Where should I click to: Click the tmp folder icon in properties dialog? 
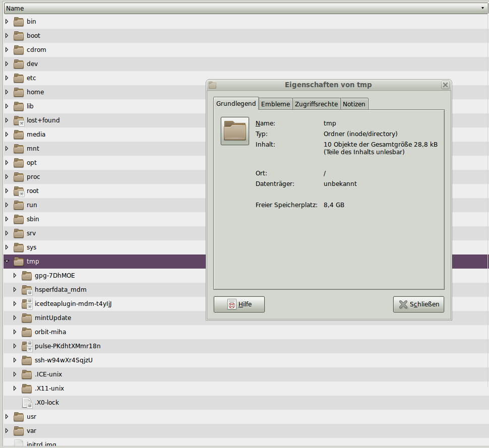[235, 131]
